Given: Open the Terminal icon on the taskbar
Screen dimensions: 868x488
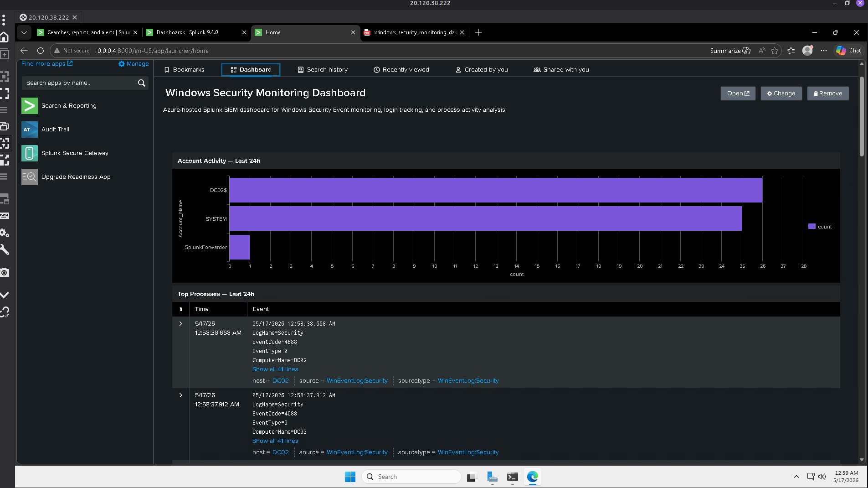Looking at the screenshot, I should point(513,477).
